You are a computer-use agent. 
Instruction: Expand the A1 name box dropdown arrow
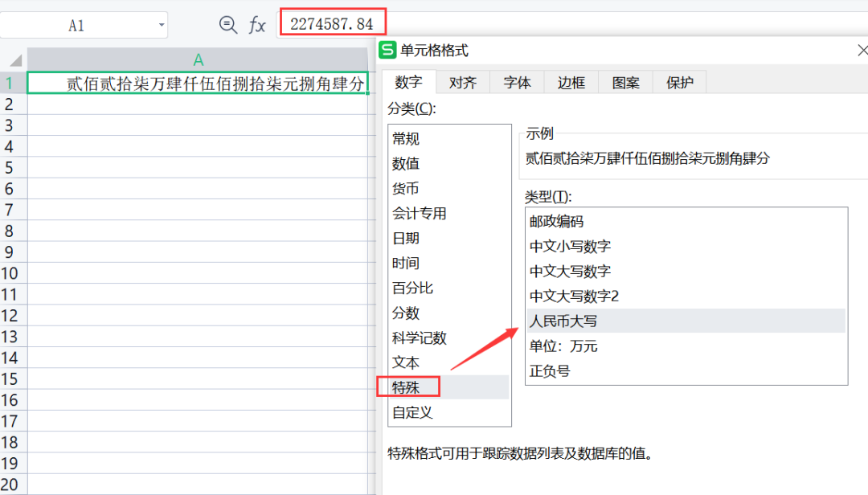161,25
